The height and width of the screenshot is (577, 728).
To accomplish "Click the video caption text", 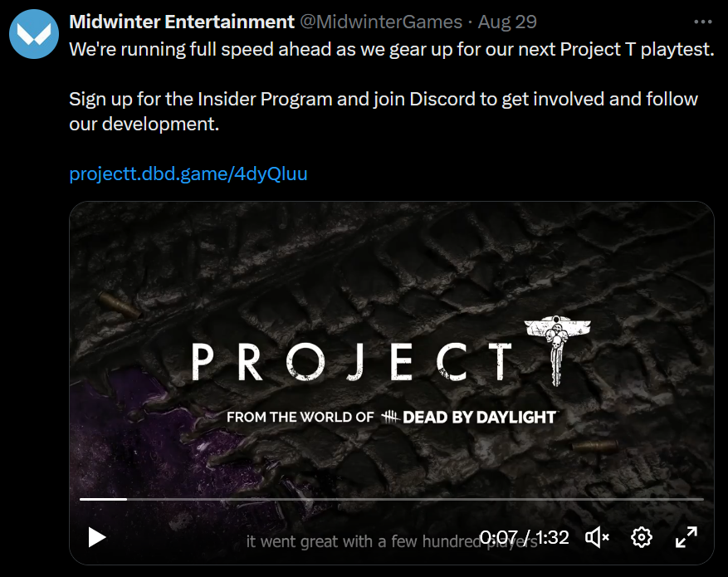I will tap(392, 541).
